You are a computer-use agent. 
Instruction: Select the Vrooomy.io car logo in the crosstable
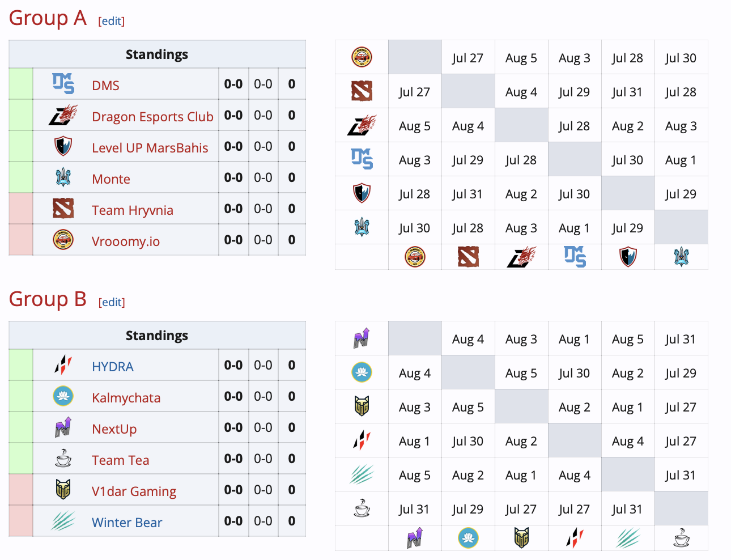pos(361,57)
